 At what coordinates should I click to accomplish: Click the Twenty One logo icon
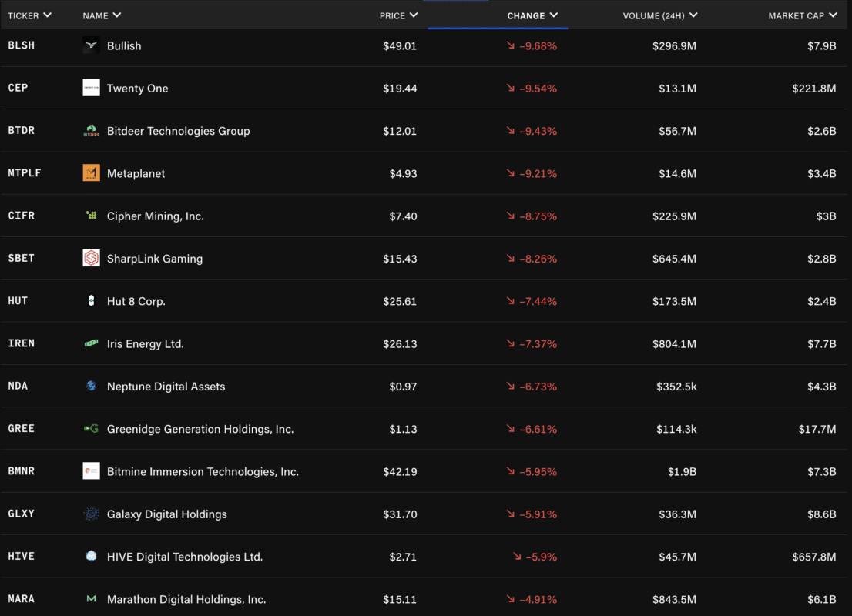[x=91, y=88]
